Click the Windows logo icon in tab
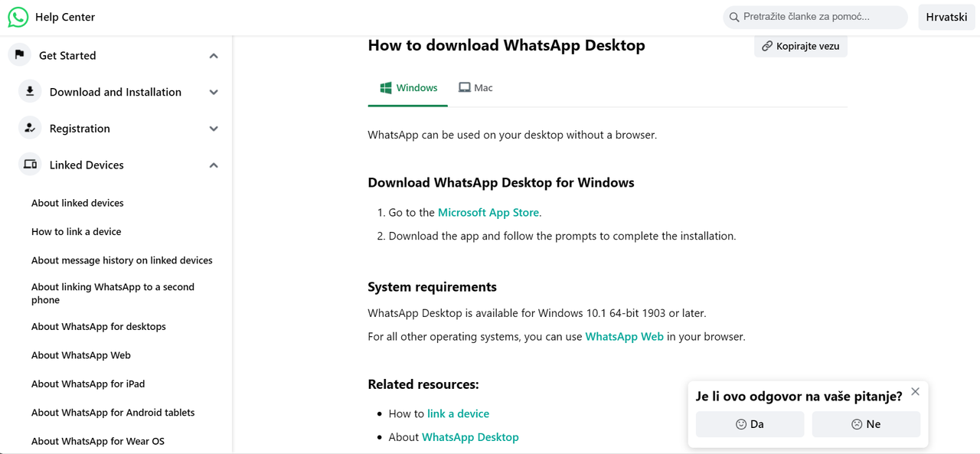 [x=386, y=88]
